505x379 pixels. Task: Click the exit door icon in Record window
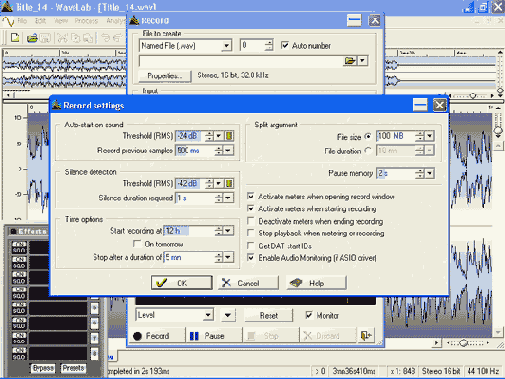pos(367,335)
